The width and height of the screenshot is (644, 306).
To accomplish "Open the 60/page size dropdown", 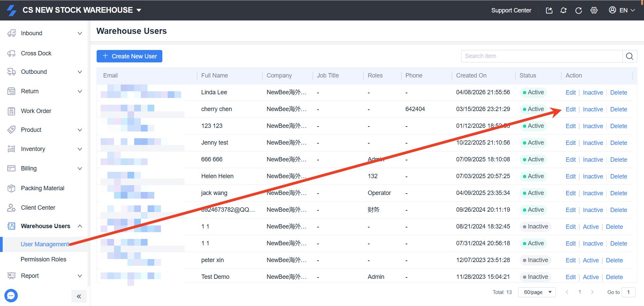I will pos(537,292).
